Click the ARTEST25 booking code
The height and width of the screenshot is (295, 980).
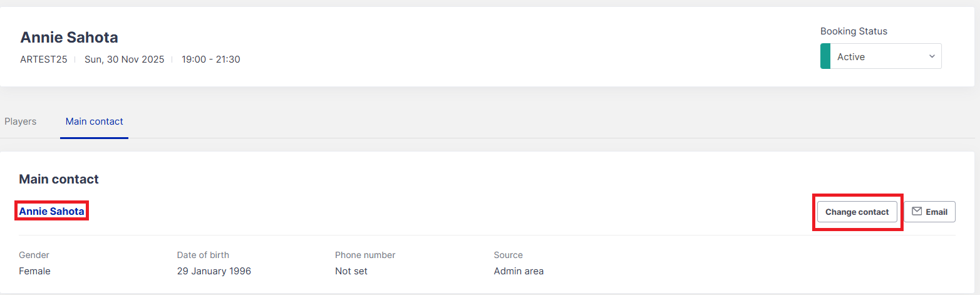click(43, 60)
